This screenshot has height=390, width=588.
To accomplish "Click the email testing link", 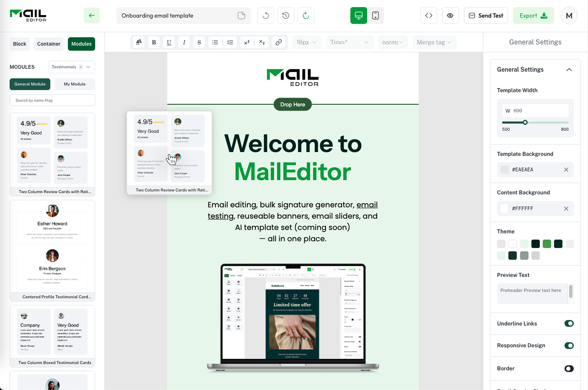I will point(293,210).
